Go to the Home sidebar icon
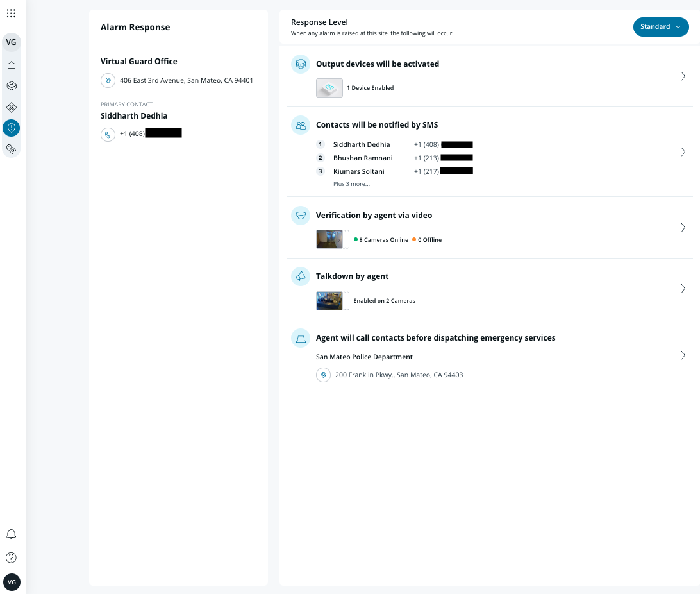This screenshot has width=700, height=594. [x=12, y=65]
